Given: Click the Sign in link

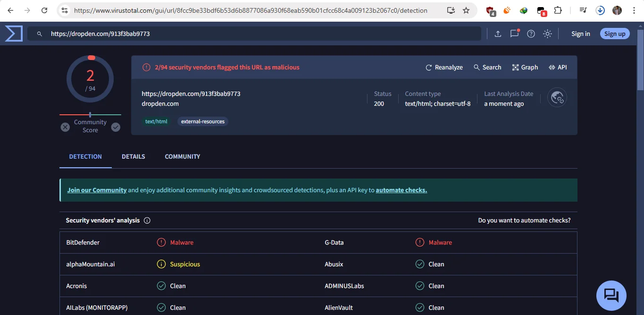Looking at the screenshot, I should pyautogui.click(x=581, y=34).
